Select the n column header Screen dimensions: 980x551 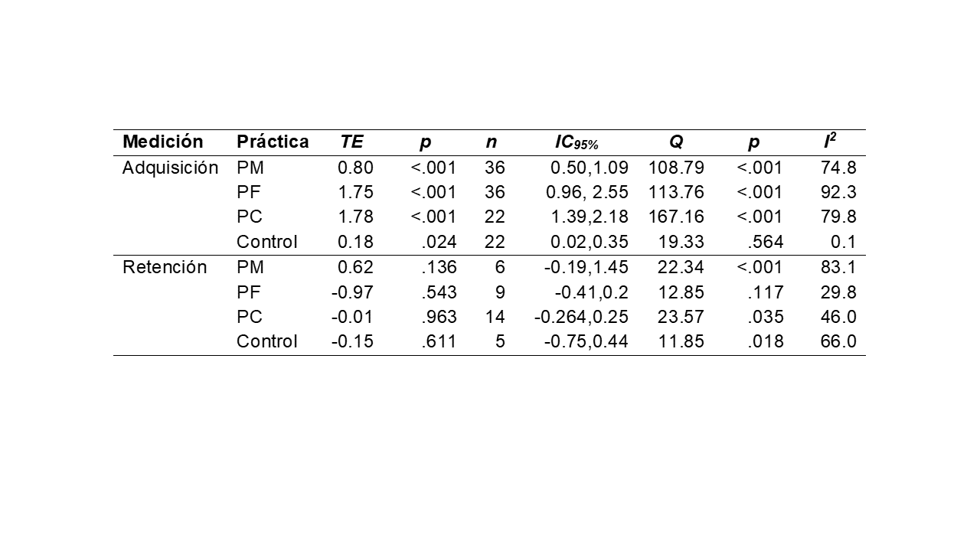pos(491,142)
